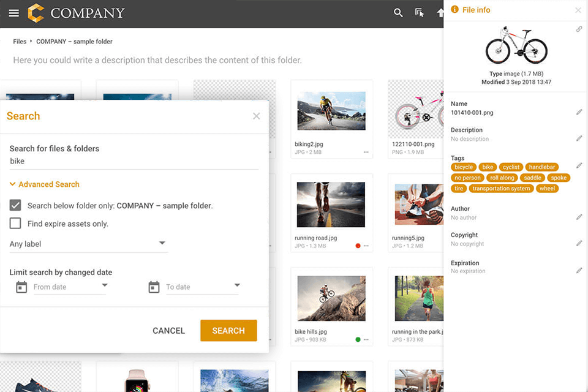Image resolution: width=588 pixels, height=392 pixels.
Task: Click the 'Modified 3 Sep 2018 13:47' text
Action: pyautogui.click(x=516, y=82)
